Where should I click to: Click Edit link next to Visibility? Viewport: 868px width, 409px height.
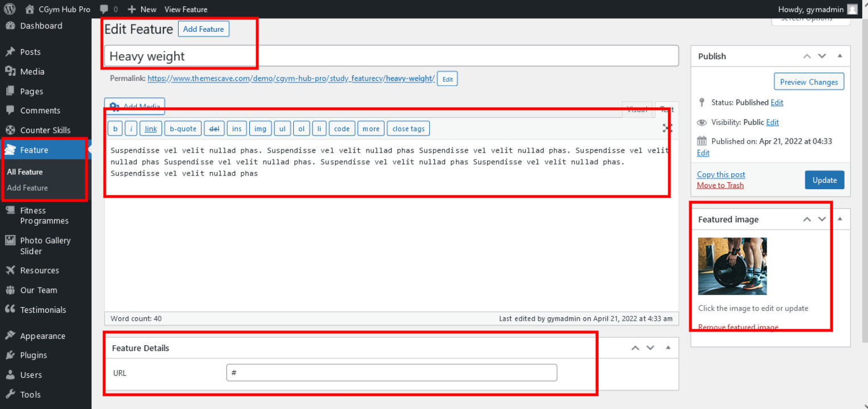(x=772, y=122)
